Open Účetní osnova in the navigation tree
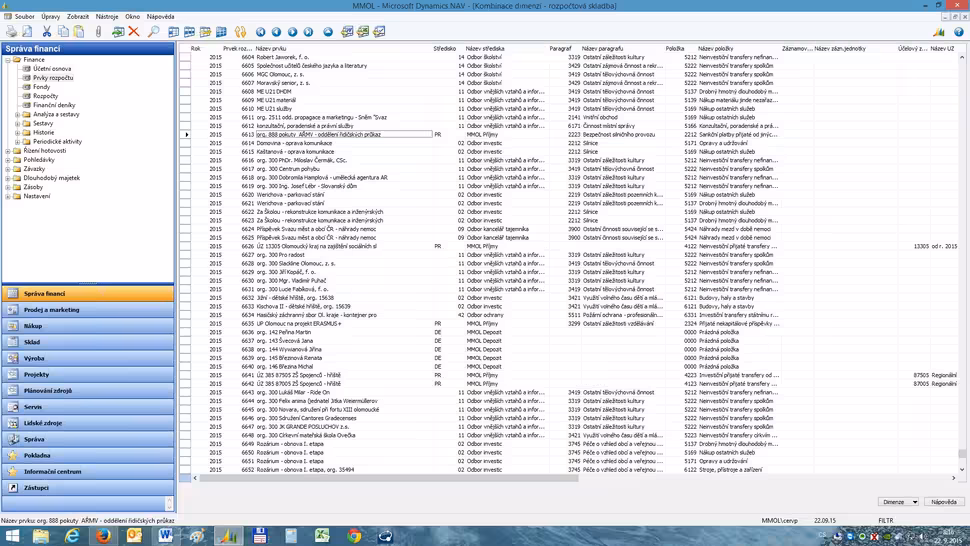The width and height of the screenshot is (970, 546). [x=52, y=69]
